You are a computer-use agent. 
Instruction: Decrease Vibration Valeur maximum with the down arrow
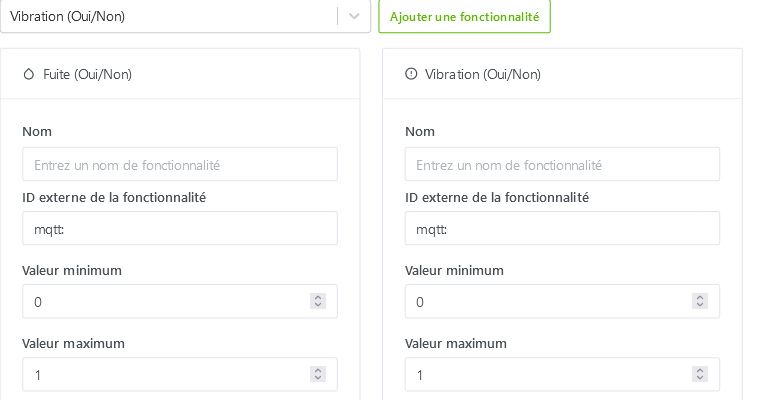(700, 378)
